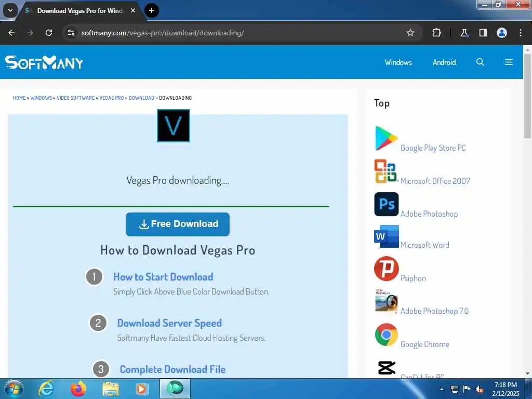Click the CapCut icon in sidebar
Screen dimensions: 532x399
pyautogui.click(x=387, y=368)
